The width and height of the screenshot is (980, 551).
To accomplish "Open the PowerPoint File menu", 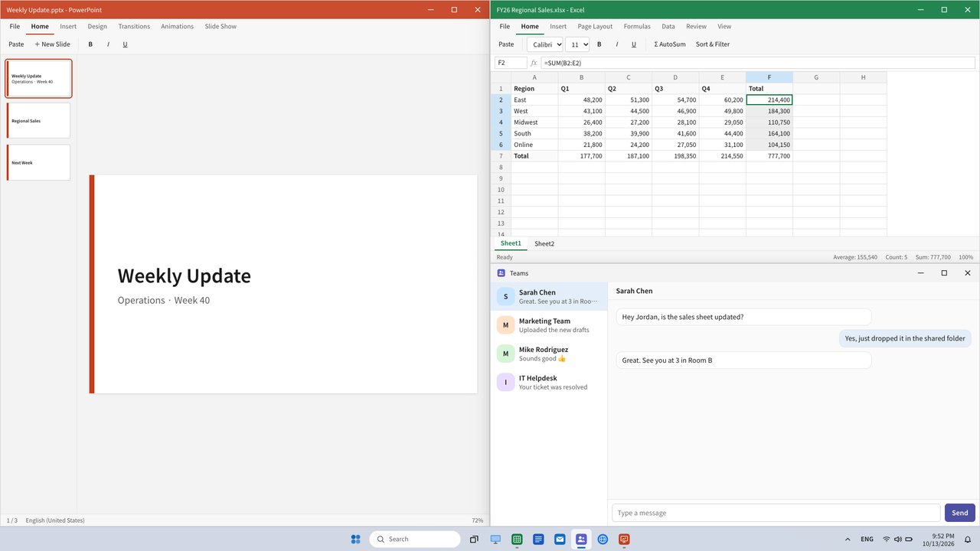I will (15, 26).
